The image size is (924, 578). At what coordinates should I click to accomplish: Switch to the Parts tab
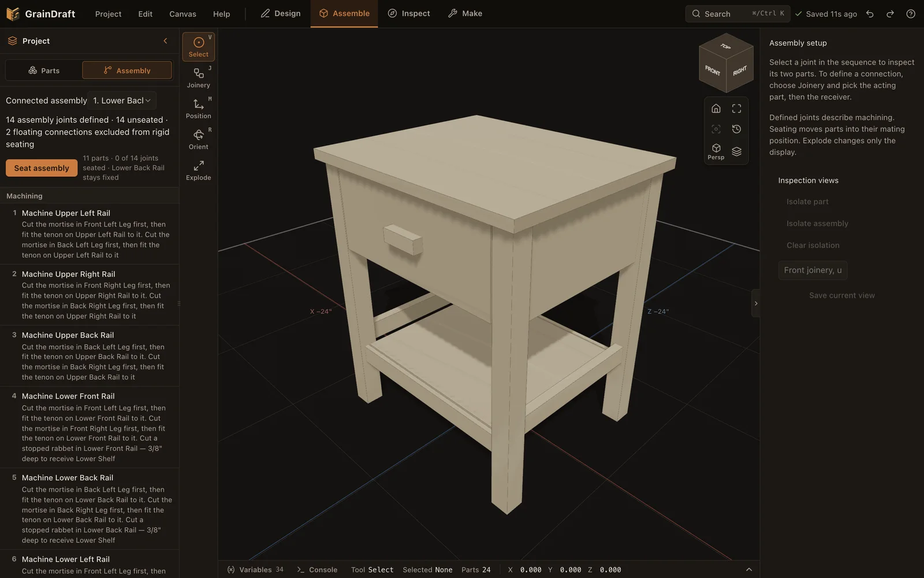(44, 71)
